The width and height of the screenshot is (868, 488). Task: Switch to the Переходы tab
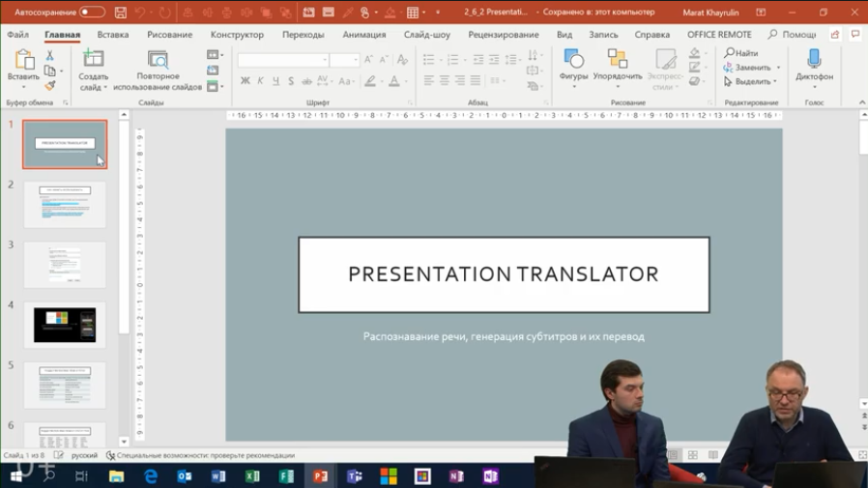coord(304,34)
